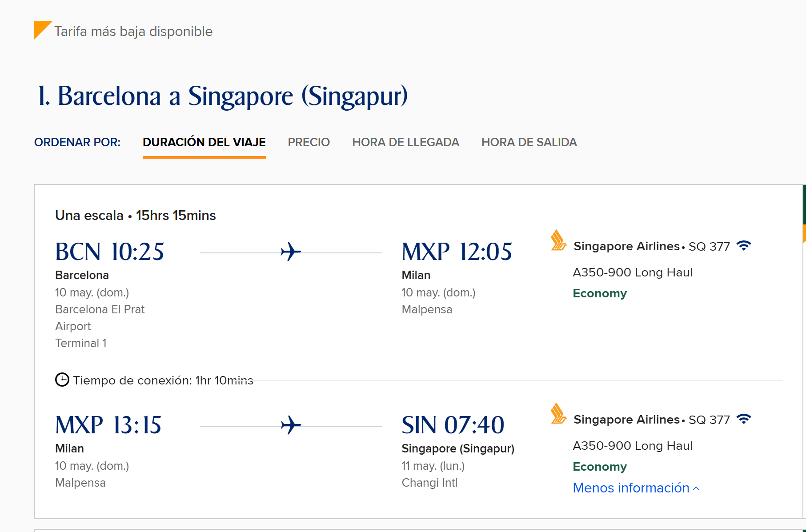This screenshot has width=806, height=532.
Task: Click SQ 377 flight number on the second leg
Action: pyautogui.click(x=709, y=420)
